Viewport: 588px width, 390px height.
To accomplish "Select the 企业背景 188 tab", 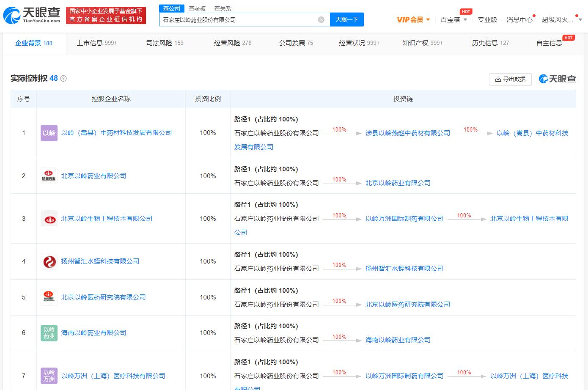I will tap(34, 43).
